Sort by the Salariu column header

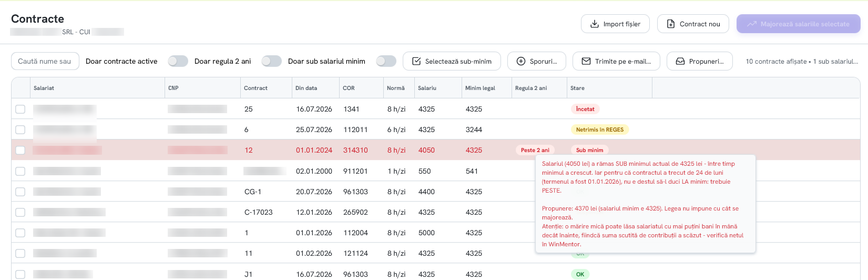pyautogui.click(x=427, y=88)
